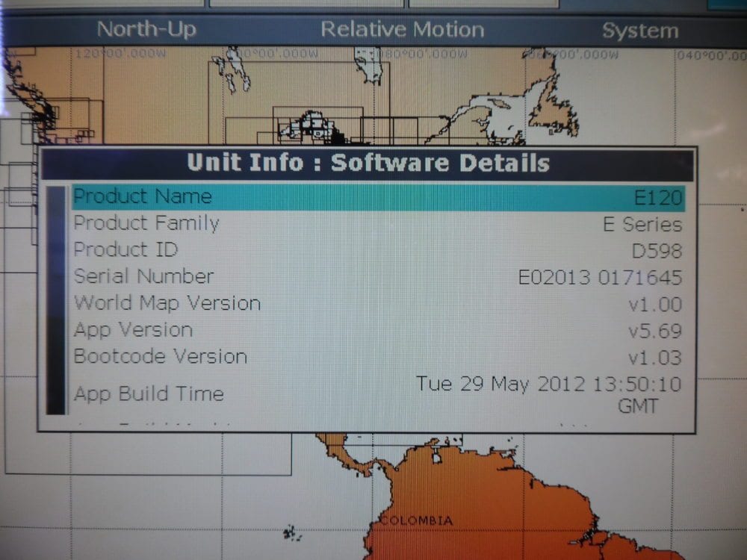Viewport: 747px width, 560px height.
Task: Click serial number E02013 0171645
Action: 601,278
